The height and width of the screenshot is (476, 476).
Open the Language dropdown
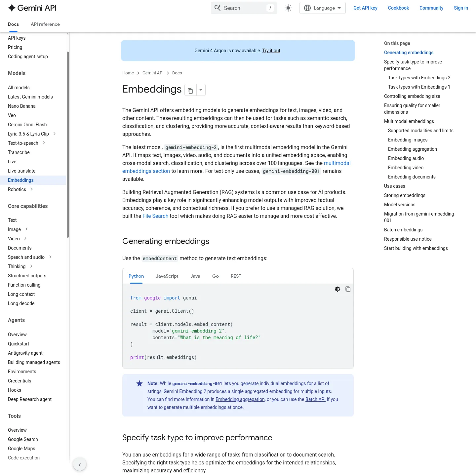(322, 8)
